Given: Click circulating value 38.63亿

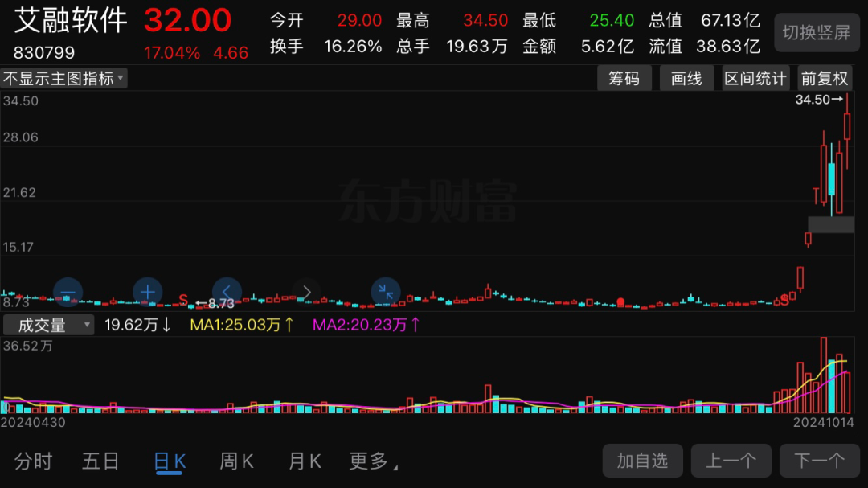Looking at the screenshot, I should (728, 47).
